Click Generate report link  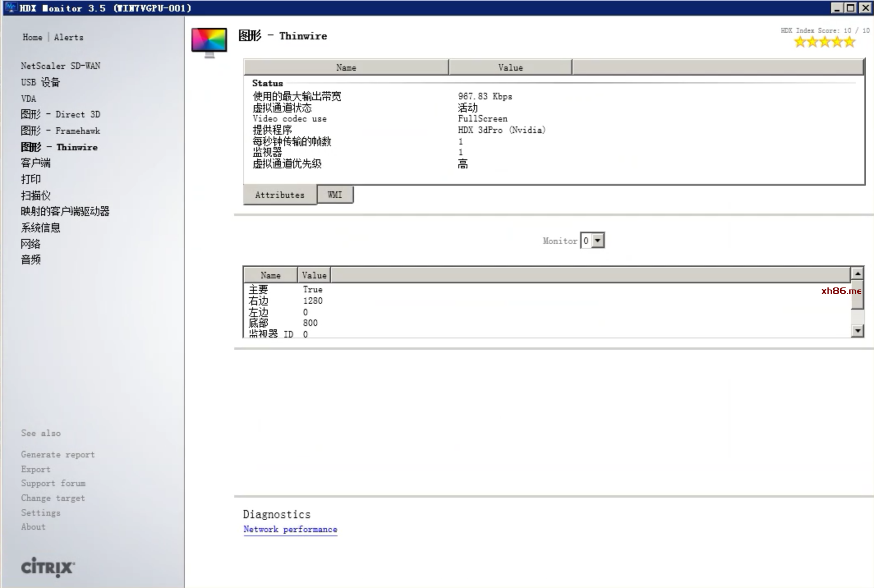click(x=58, y=455)
